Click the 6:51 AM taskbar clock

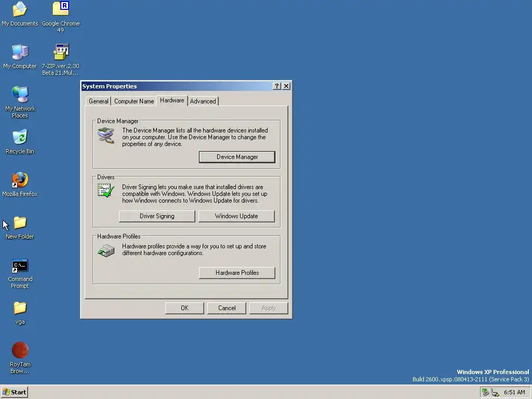[514, 392]
